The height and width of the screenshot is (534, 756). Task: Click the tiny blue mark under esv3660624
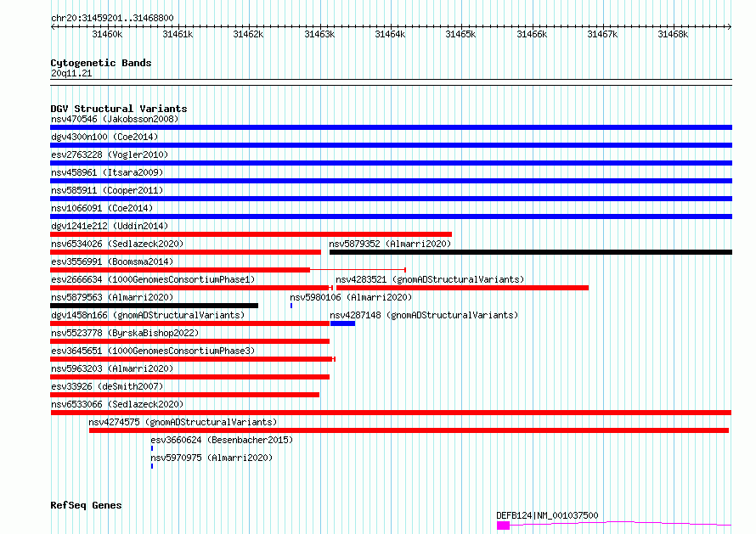(152, 448)
